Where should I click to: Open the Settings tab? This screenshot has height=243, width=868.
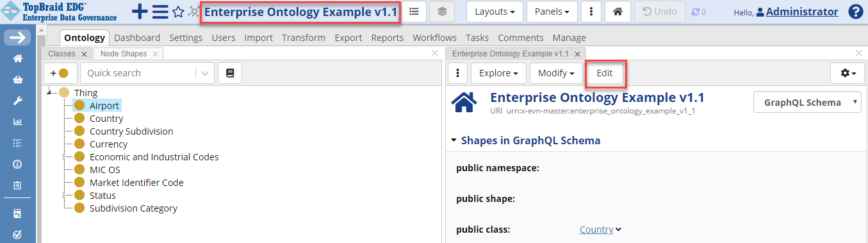[x=186, y=38]
